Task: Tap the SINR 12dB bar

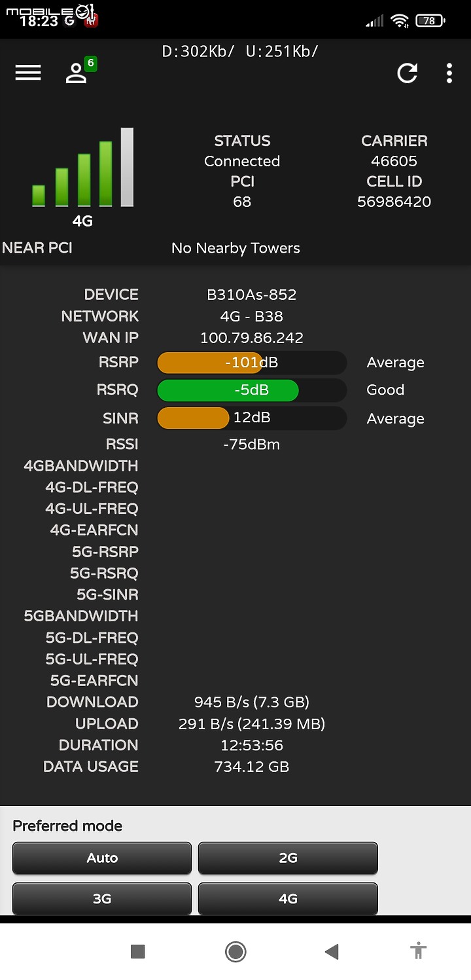Action: [x=252, y=418]
